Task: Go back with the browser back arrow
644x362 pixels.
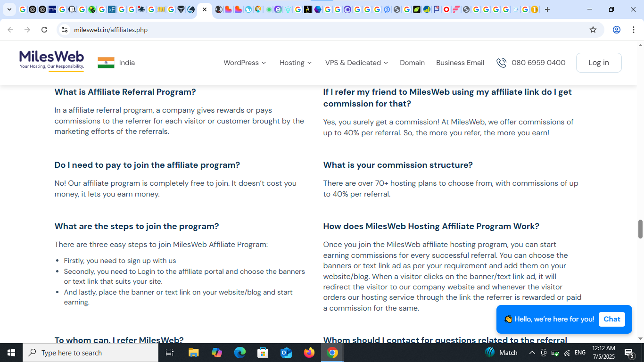Action: (x=10, y=30)
